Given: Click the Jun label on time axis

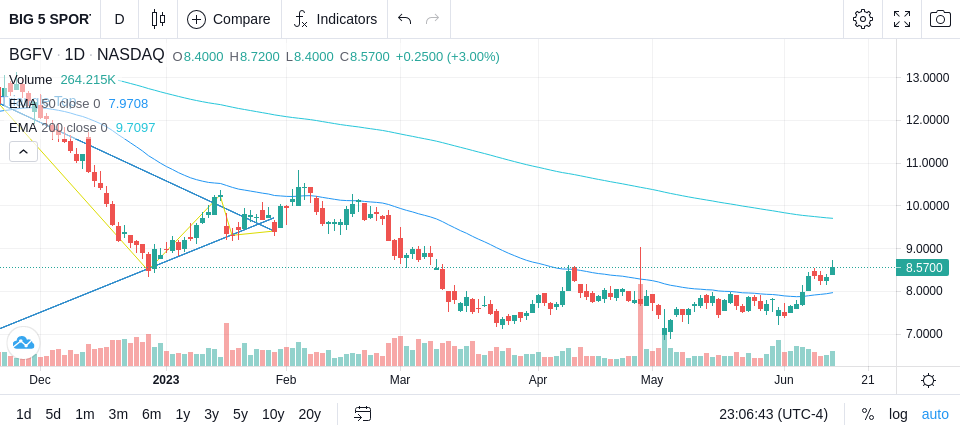Looking at the screenshot, I should (784, 380).
